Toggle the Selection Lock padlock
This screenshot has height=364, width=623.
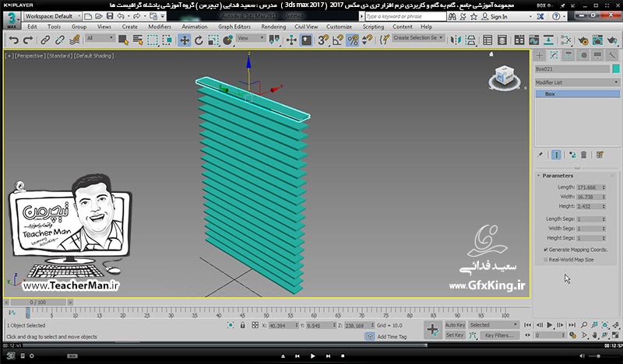pyautogui.click(x=243, y=325)
